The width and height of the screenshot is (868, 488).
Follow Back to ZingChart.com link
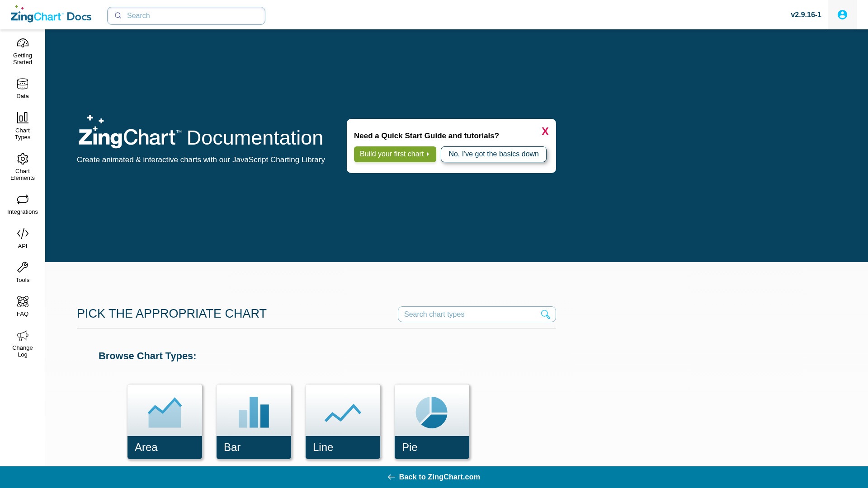(x=434, y=477)
